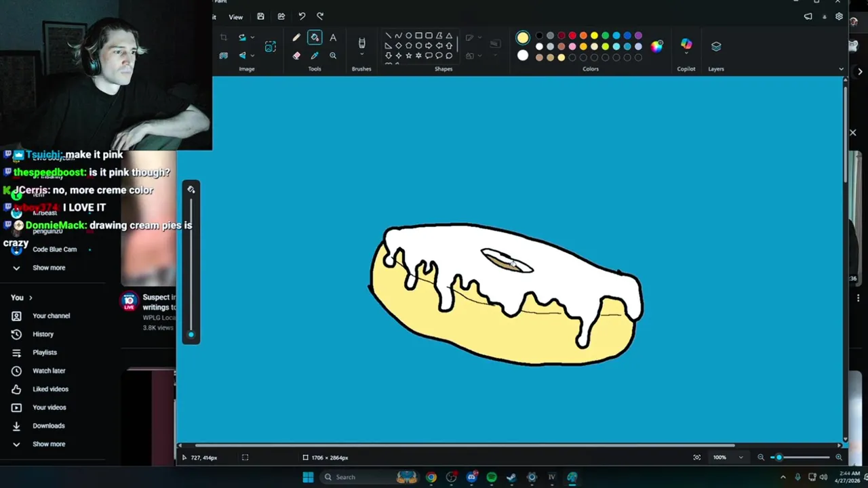868x488 pixels.
Task: Open Playlists in YouTube sidebar
Action: (45, 352)
